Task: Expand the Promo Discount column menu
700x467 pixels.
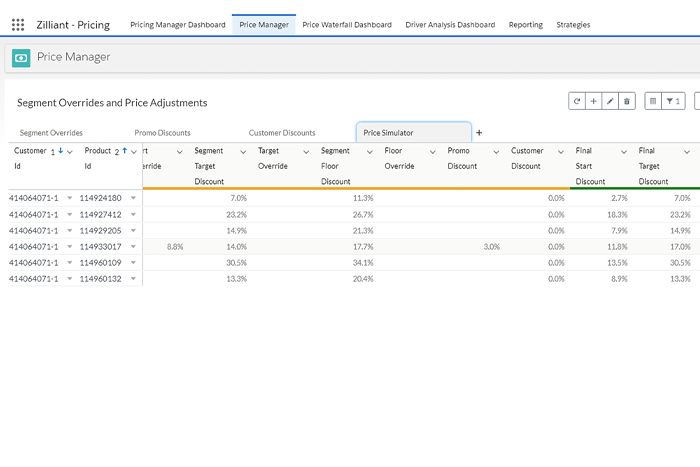Action: (x=497, y=151)
